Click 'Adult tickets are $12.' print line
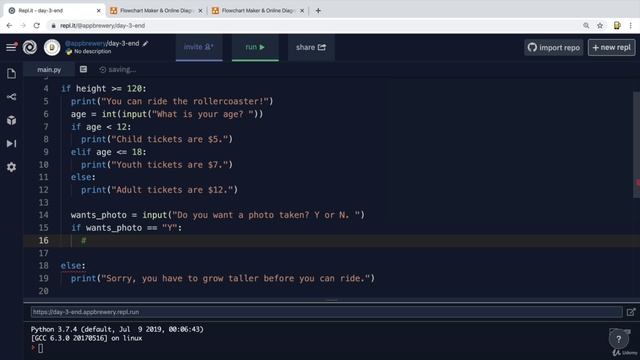This screenshot has width=640, height=360. [x=159, y=190]
